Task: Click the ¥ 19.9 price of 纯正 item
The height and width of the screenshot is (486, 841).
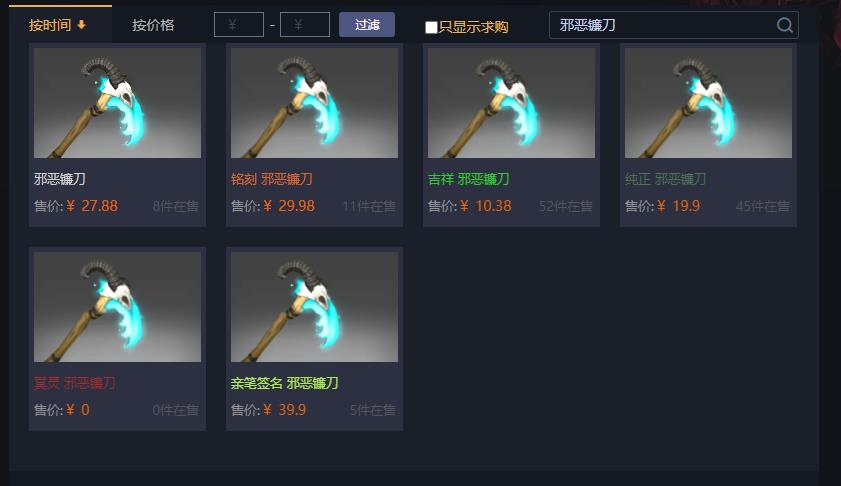Action: click(x=678, y=206)
